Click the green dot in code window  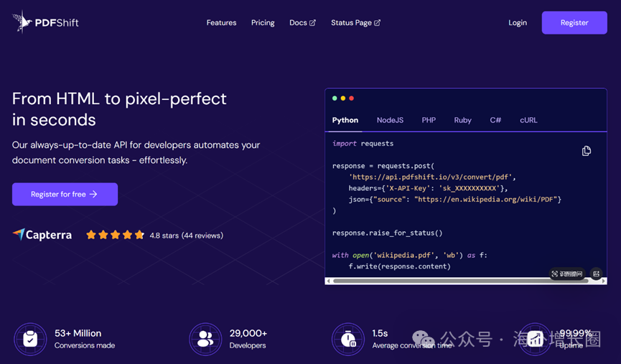tap(335, 98)
